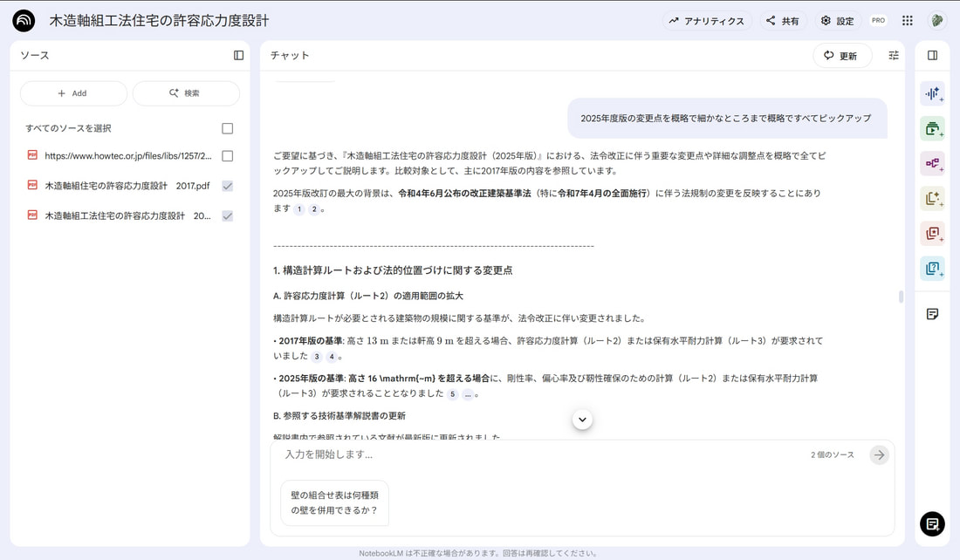Add a new source with Add
The image size is (960, 560).
tap(73, 93)
